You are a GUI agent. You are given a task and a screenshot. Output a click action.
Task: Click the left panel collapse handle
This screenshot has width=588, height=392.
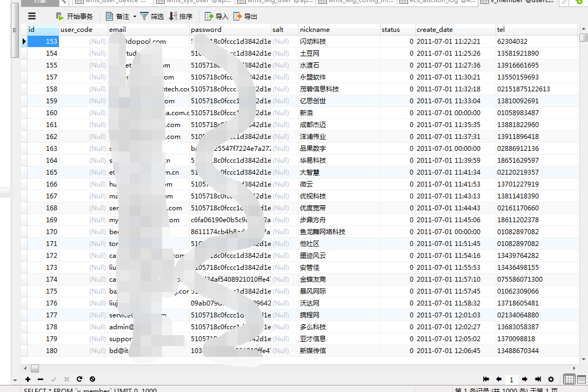click(4, 192)
